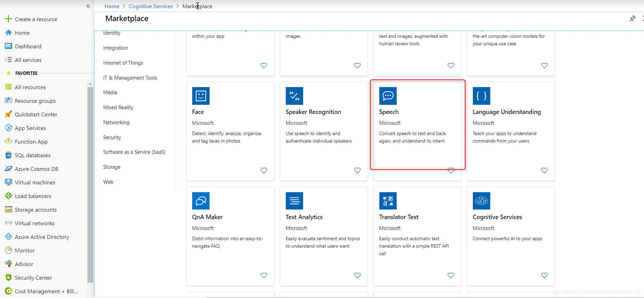
Task: Open Monitor gauge icon
Action: coord(9,250)
